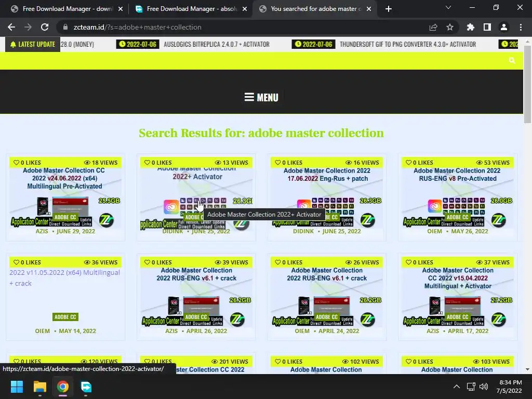Like the post with 13 views

[x=158, y=163]
